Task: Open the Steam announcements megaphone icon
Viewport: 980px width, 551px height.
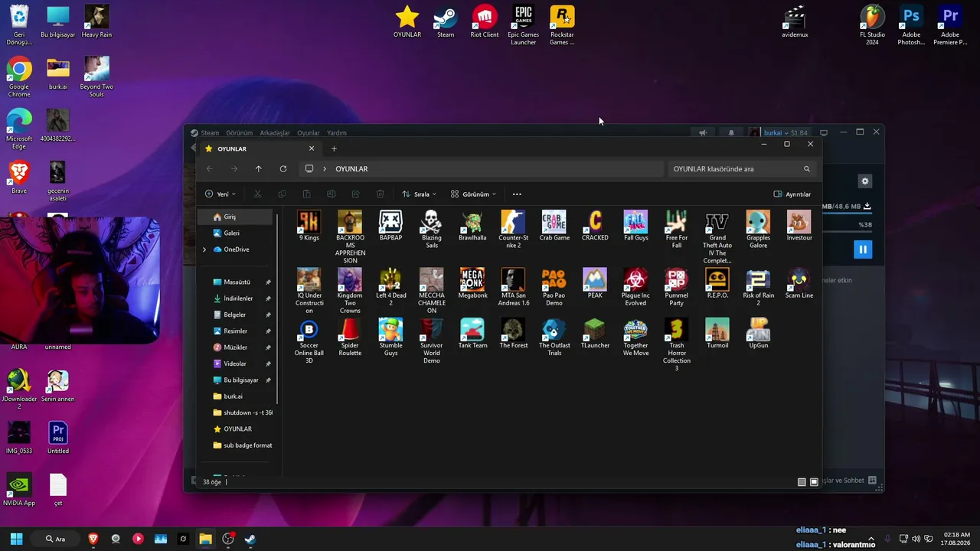Action: [x=703, y=132]
